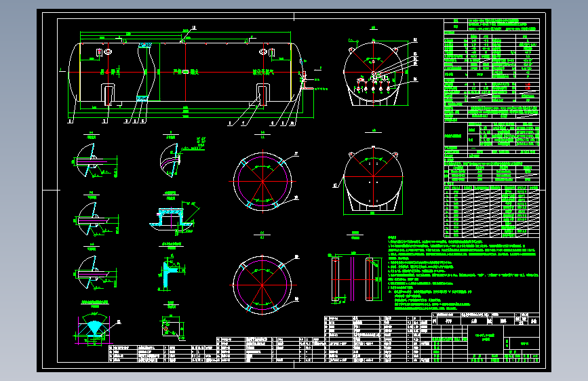
Task: Select the cyan T-shaped bracket detail
Action: pos(171,272)
